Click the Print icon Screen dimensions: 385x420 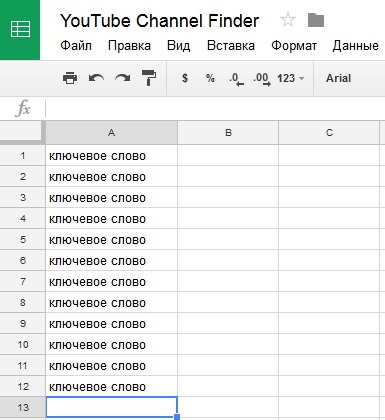click(x=70, y=78)
